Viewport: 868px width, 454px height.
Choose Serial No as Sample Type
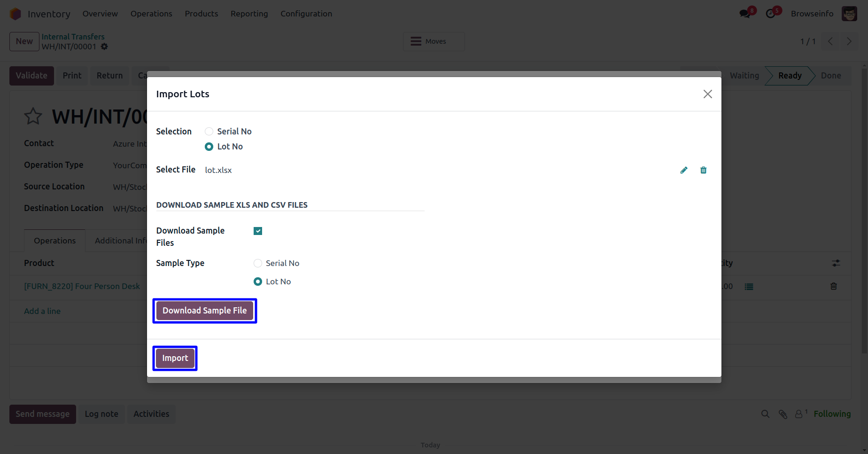point(258,263)
